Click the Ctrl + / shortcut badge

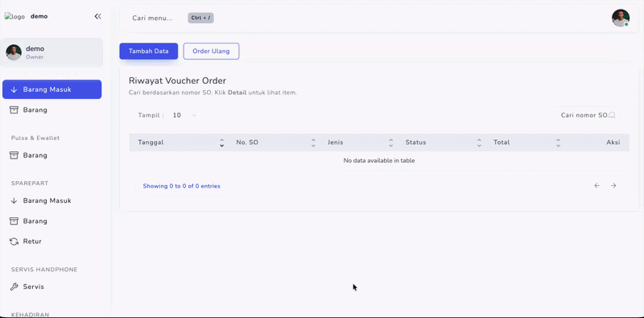pyautogui.click(x=200, y=18)
